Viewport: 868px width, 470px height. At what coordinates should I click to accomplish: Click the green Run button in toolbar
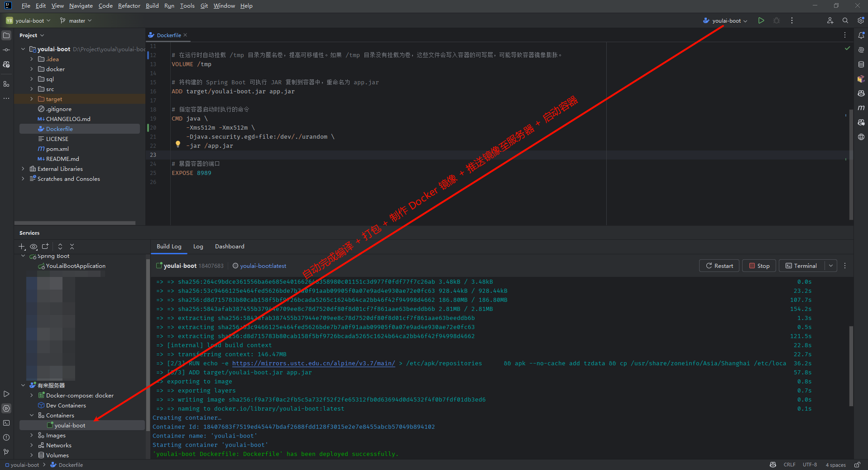[x=761, y=20]
